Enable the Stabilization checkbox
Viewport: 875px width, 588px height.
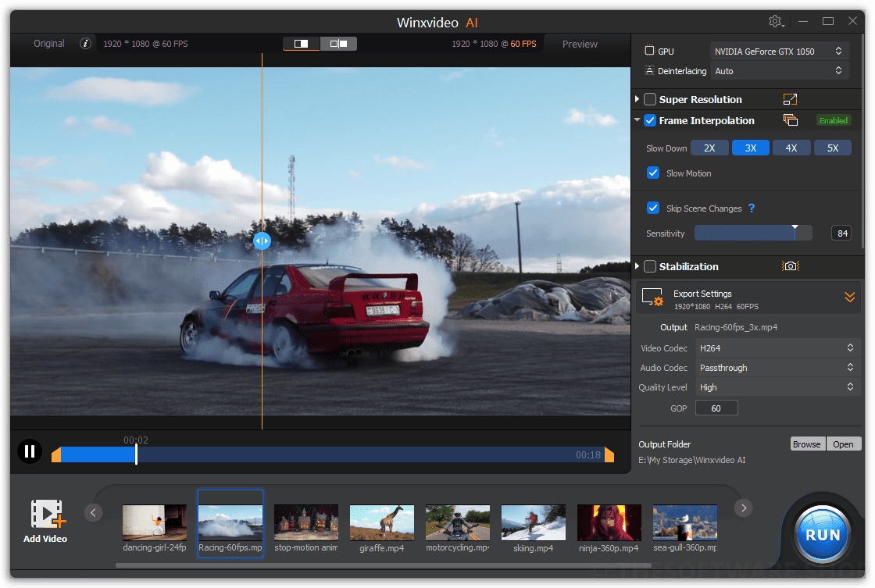pyautogui.click(x=649, y=266)
